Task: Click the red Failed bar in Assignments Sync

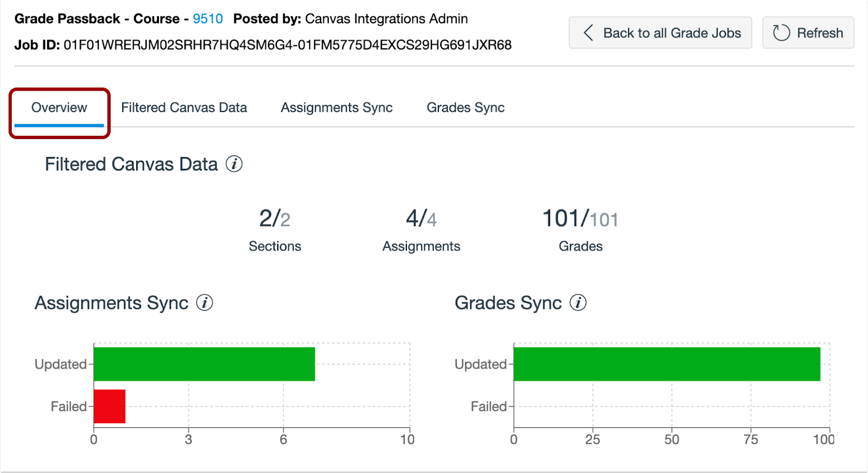Action: click(110, 406)
